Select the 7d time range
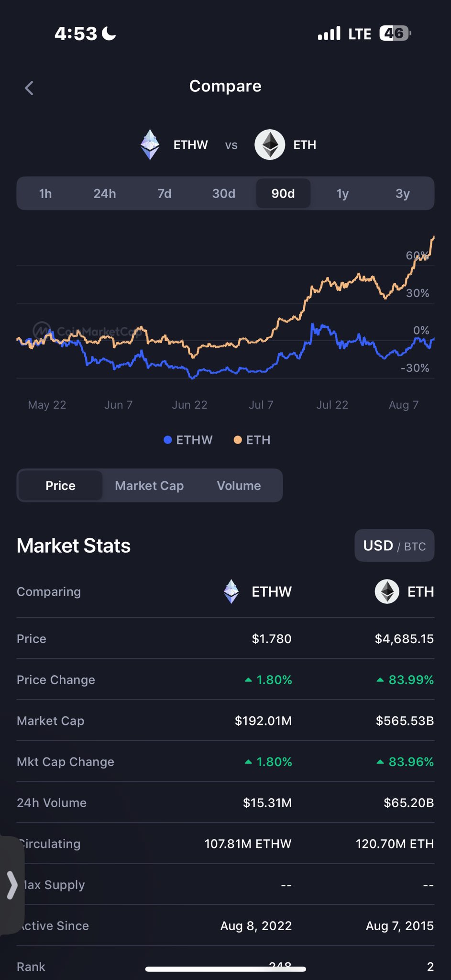This screenshot has height=980, width=451. click(165, 193)
